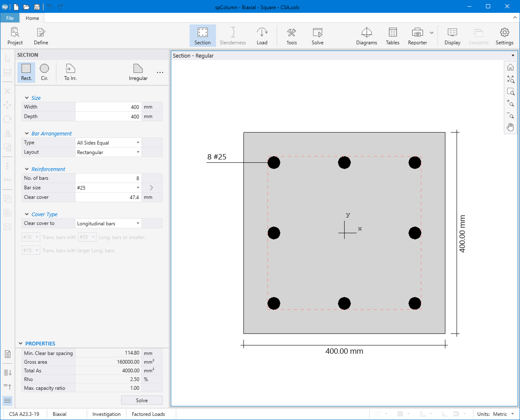
Task: Collapse the Reinforcement group
Action: 27,169
